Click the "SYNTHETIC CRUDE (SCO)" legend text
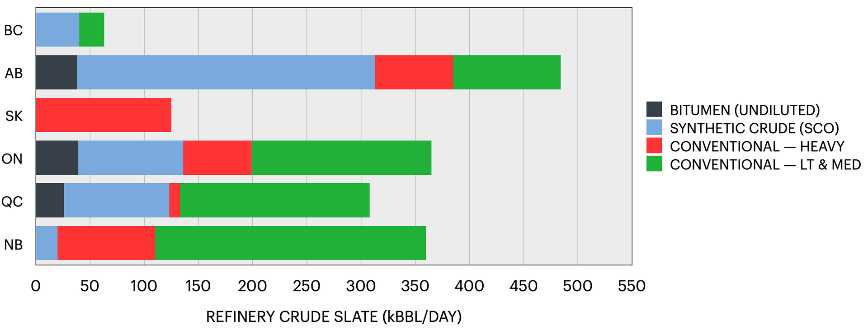Screen dimensions: 868x330 coord(754,128)
